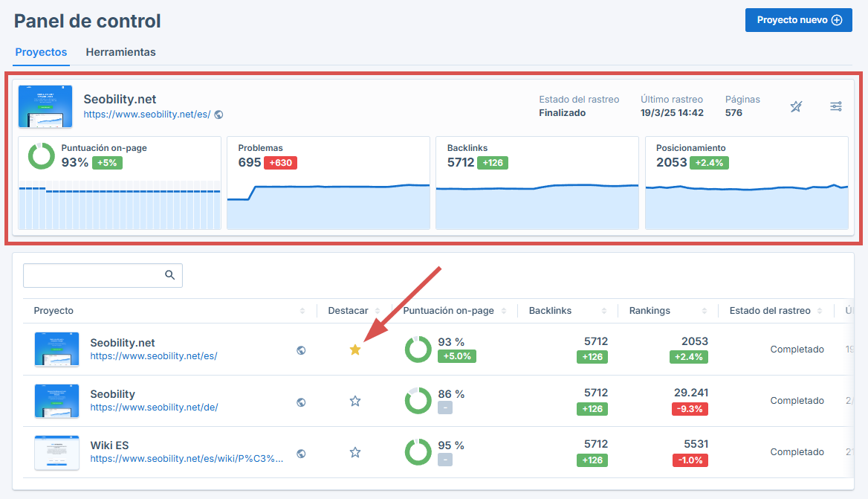Image resolution: width=868 pixels, height=499 pixels.
Task: Click globe icon in Seobility.net table row
Action: pyautogui.click(x=301, y=350)
